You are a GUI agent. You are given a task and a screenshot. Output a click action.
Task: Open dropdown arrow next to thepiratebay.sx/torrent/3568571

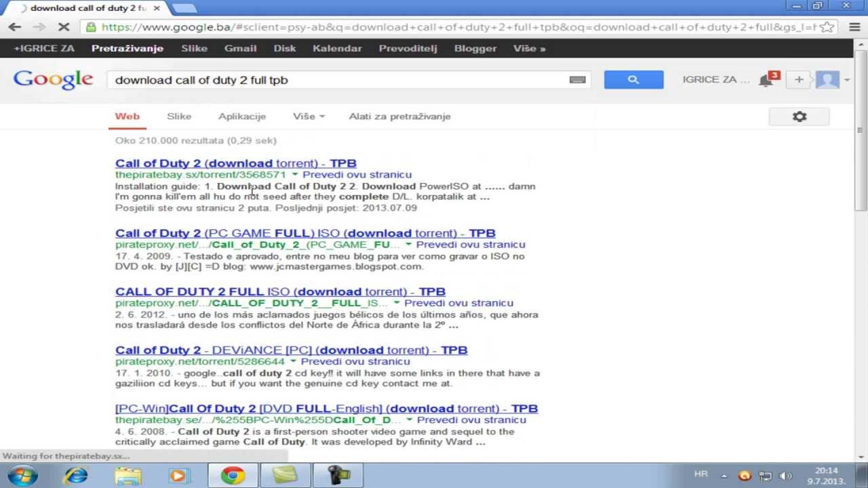point(295,175)
